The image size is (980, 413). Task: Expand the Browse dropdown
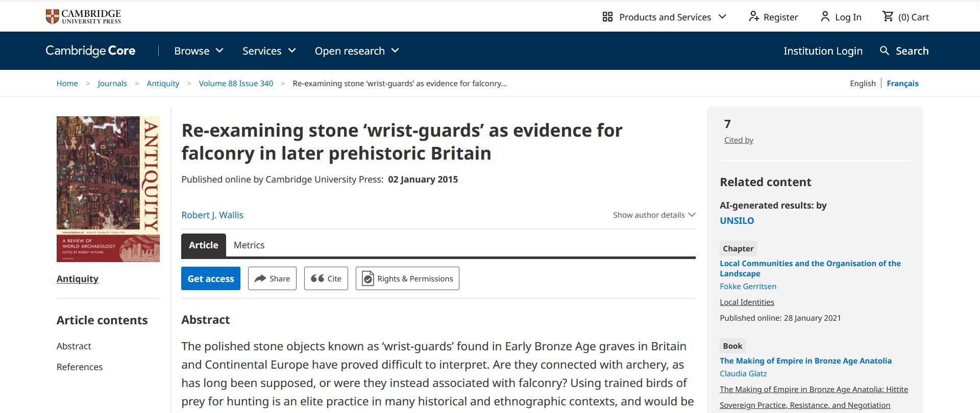(219, 50)
